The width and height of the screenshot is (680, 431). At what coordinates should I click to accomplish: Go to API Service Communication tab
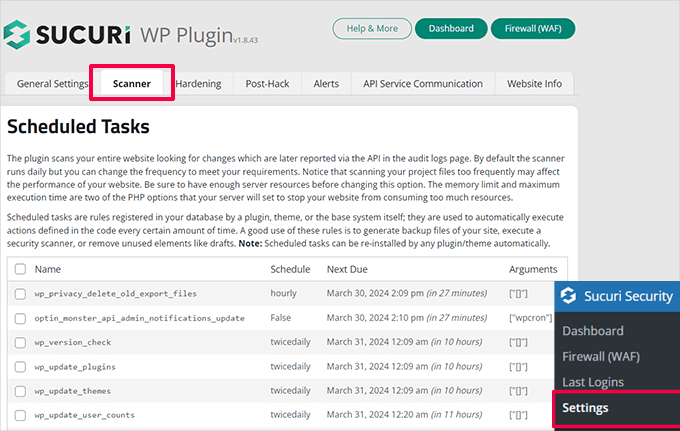(x=424, y=84)
